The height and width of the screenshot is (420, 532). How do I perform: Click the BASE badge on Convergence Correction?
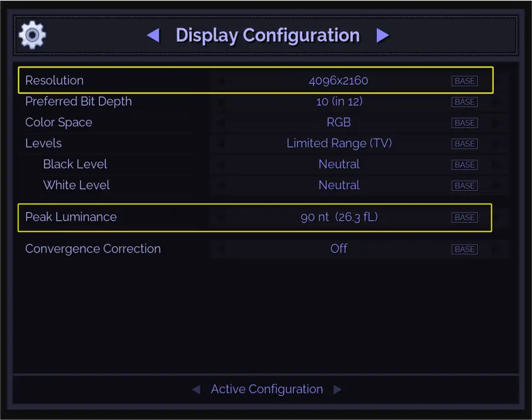(464, 249)
